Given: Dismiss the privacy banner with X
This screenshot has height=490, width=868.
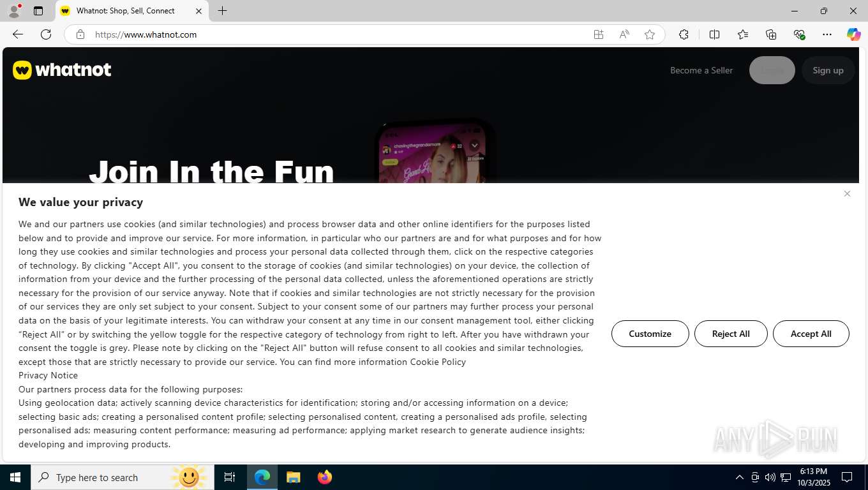Looking at the screenshot, I should point(847,194).
